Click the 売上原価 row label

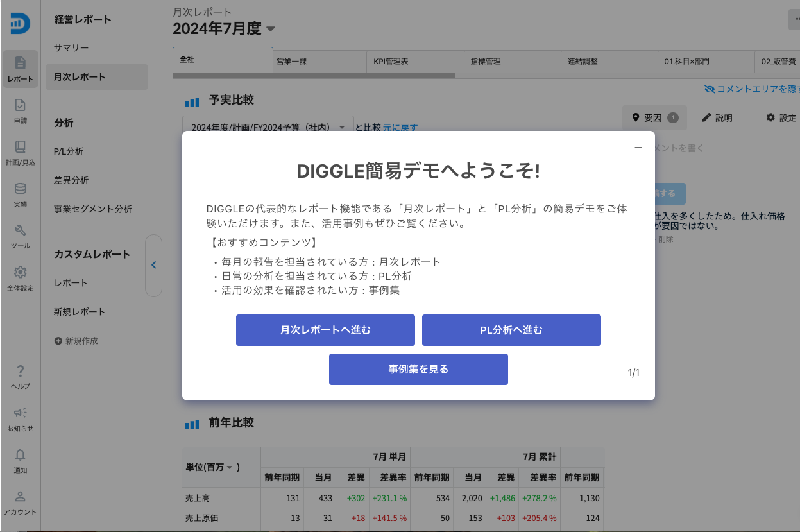[x=201, y=518]
